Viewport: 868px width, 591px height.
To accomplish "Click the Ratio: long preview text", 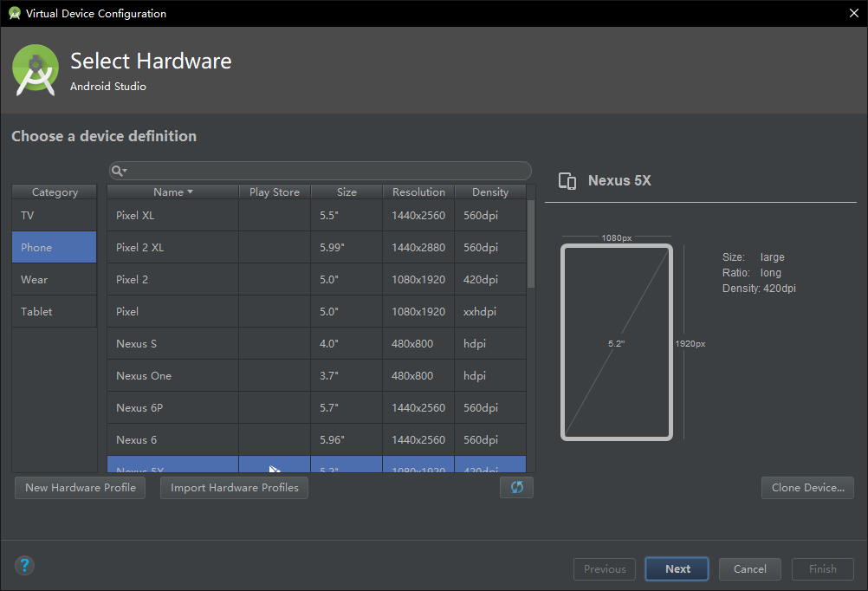I will (752, 272).
